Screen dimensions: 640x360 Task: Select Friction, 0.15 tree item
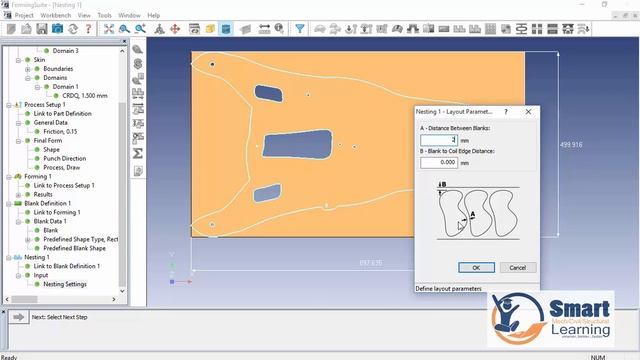60,131
